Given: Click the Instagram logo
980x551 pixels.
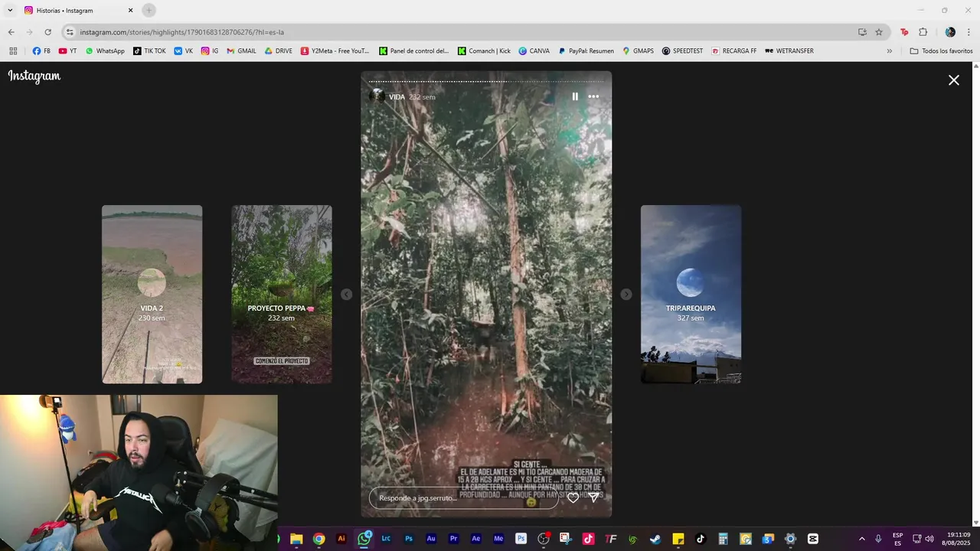Looking at the screenshot, I should click(34, 76).
